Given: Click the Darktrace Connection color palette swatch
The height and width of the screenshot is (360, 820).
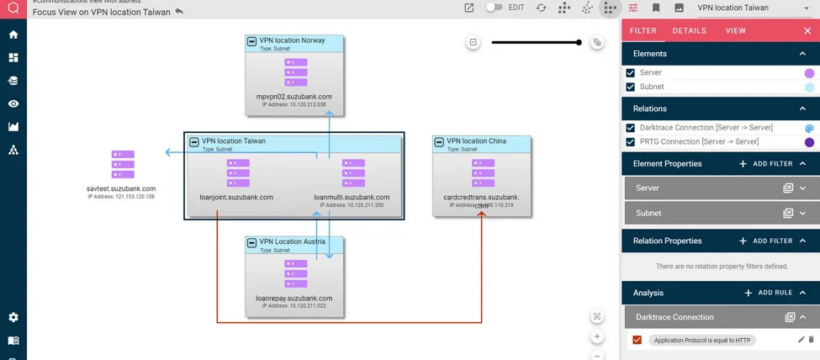Looking at the screenshot, I should point(809,128).
